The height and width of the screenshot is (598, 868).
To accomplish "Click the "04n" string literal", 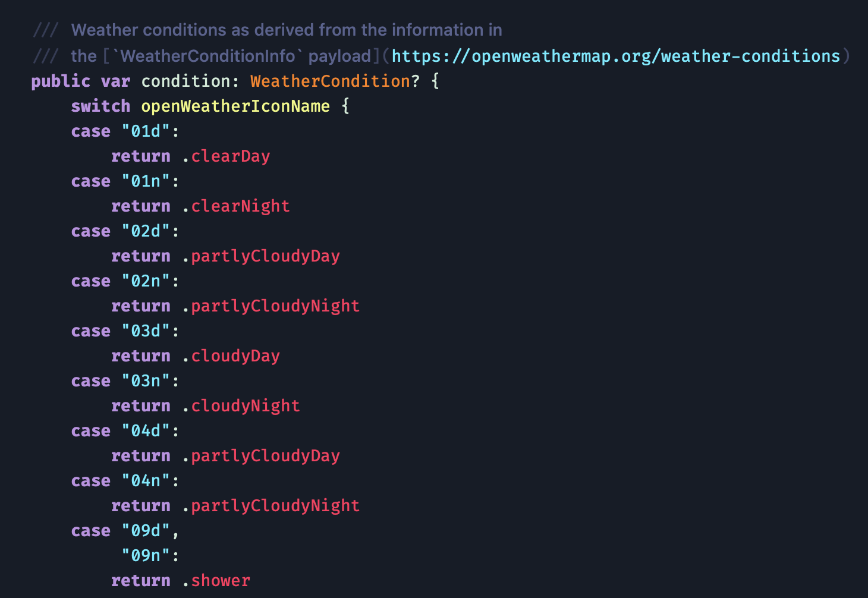I will (146, 480).
